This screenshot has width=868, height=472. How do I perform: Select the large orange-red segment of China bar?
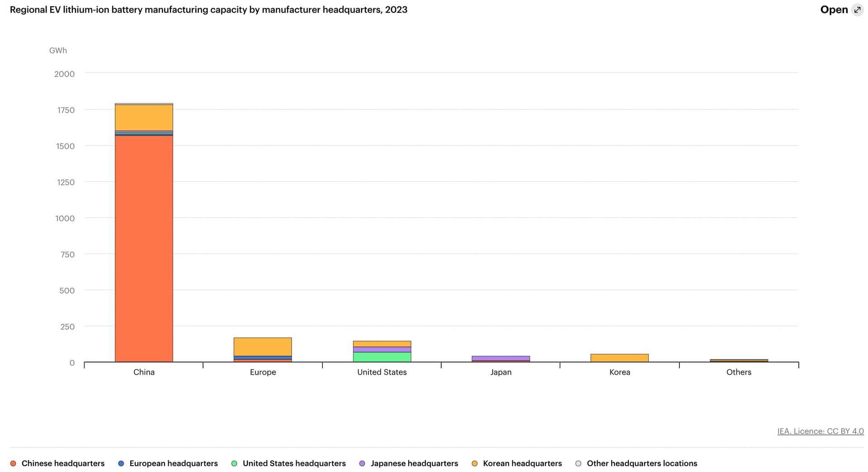point(144,249)
